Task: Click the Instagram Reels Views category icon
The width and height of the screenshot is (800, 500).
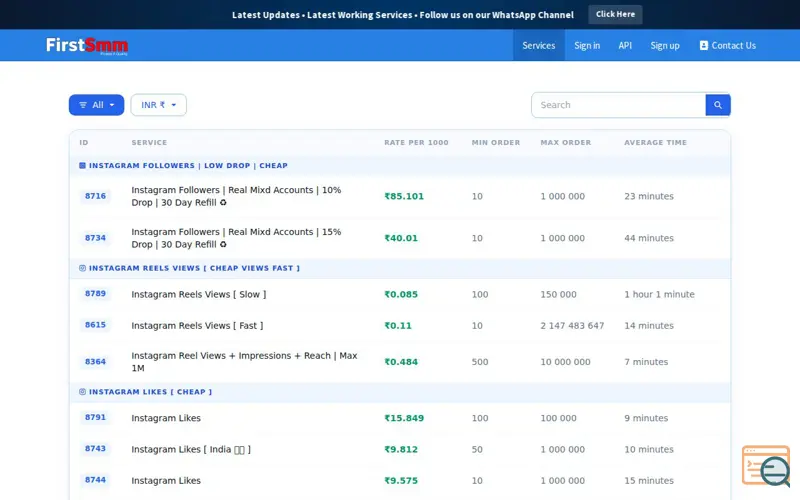Action: 83,268
